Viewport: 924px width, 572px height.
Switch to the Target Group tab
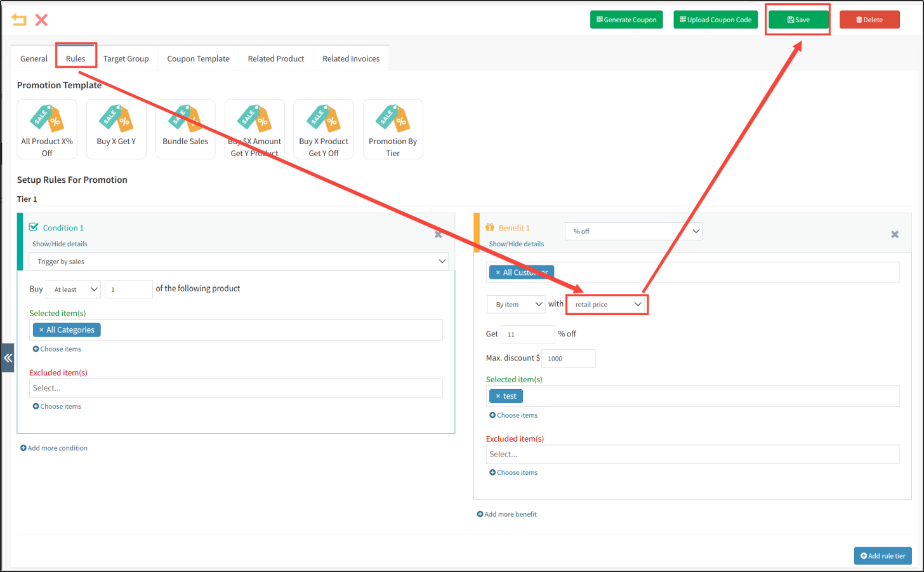coord(126,58)
